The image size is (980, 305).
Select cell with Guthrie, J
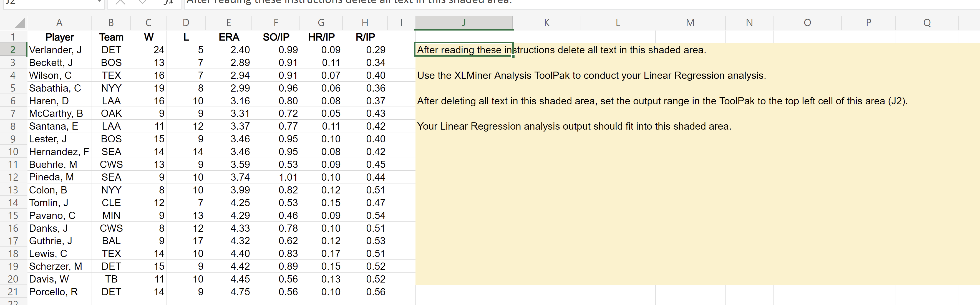coord(59,241)
